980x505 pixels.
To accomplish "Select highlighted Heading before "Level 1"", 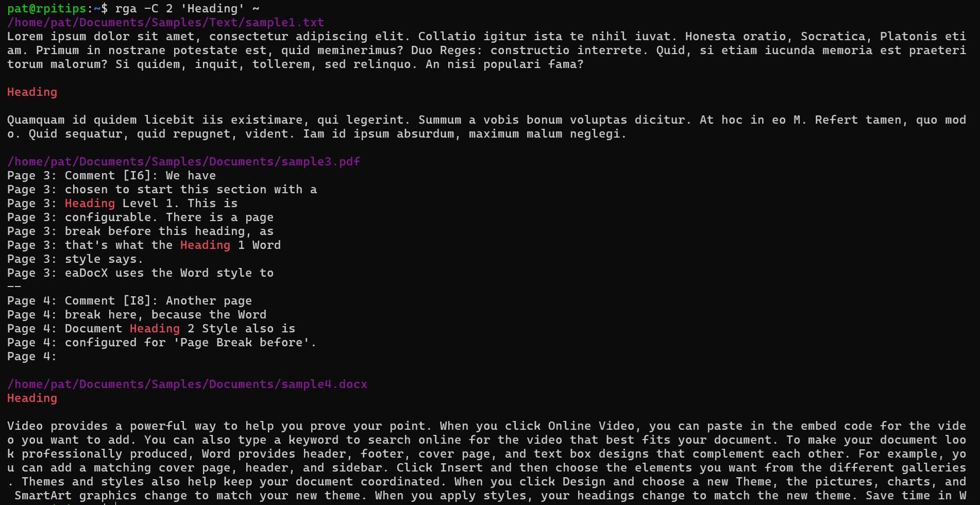I will coord(90,204).
